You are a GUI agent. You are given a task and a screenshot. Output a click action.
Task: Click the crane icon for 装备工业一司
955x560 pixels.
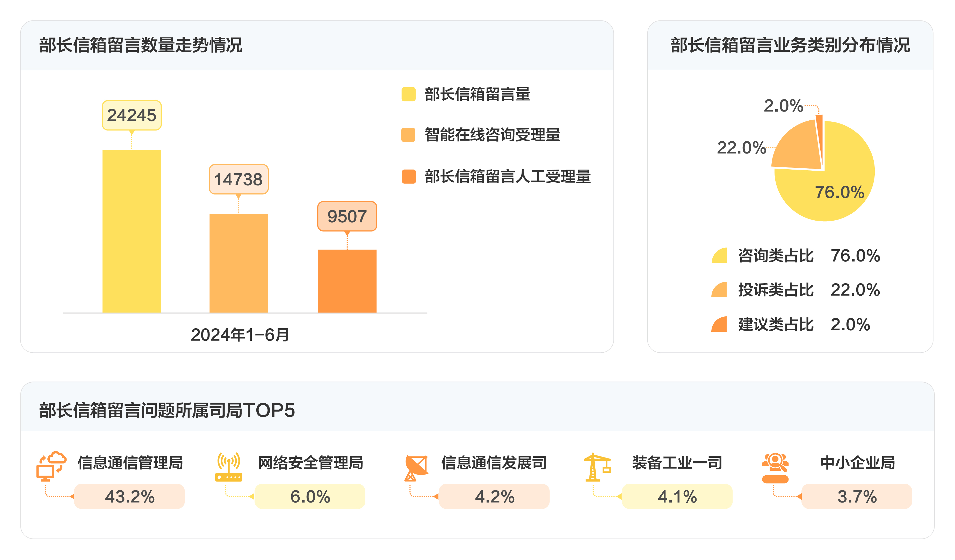click(x=597, y=467)
